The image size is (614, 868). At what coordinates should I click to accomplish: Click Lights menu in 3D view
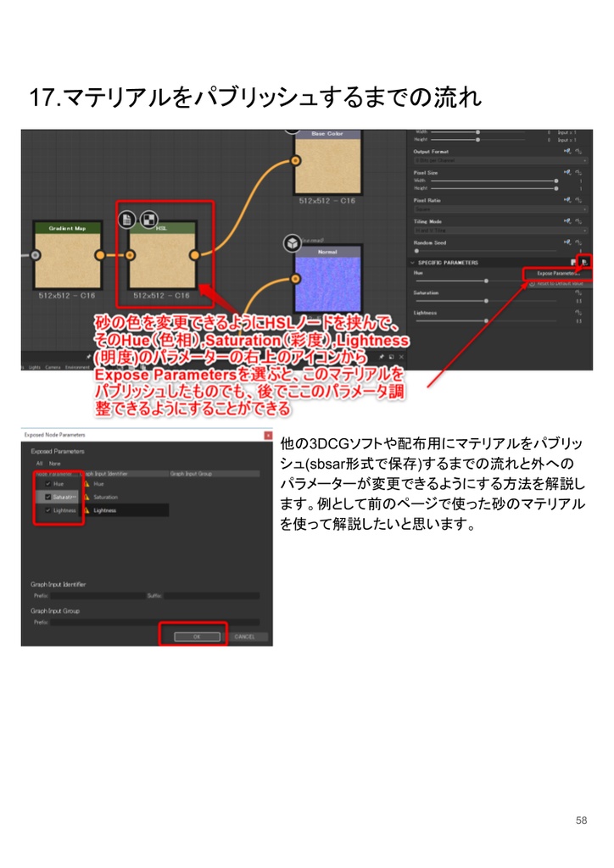click(x=34, y=367)
